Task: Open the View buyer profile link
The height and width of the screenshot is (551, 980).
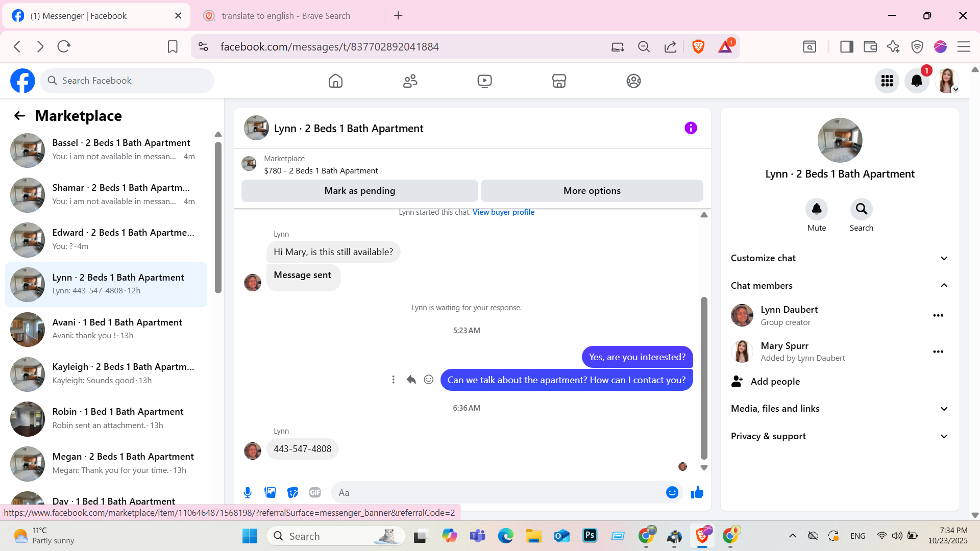Action: click(503, 212)
